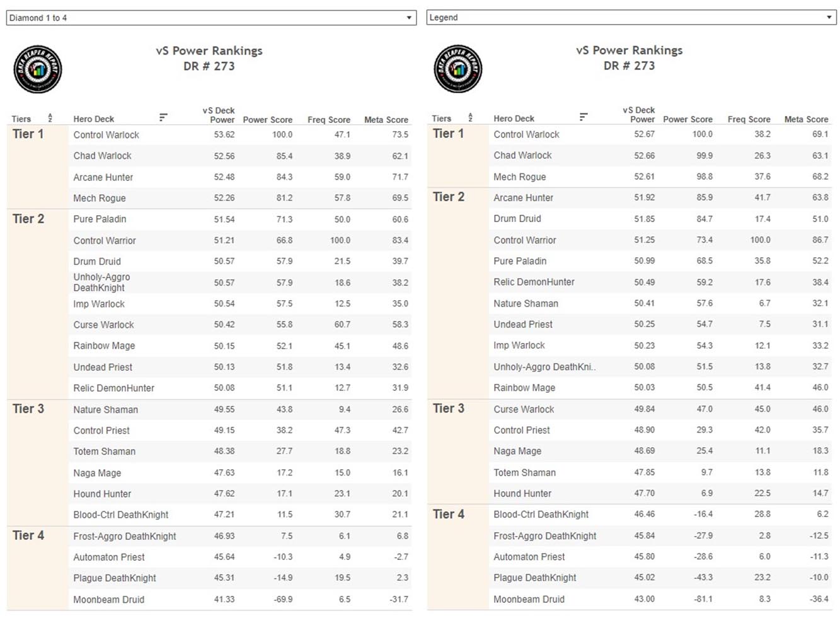The width and height of the screenshot is (840, 618).
Task: Select Unholy-Aggro DeathKnight in the left table
Action: [x=101, y=282]
